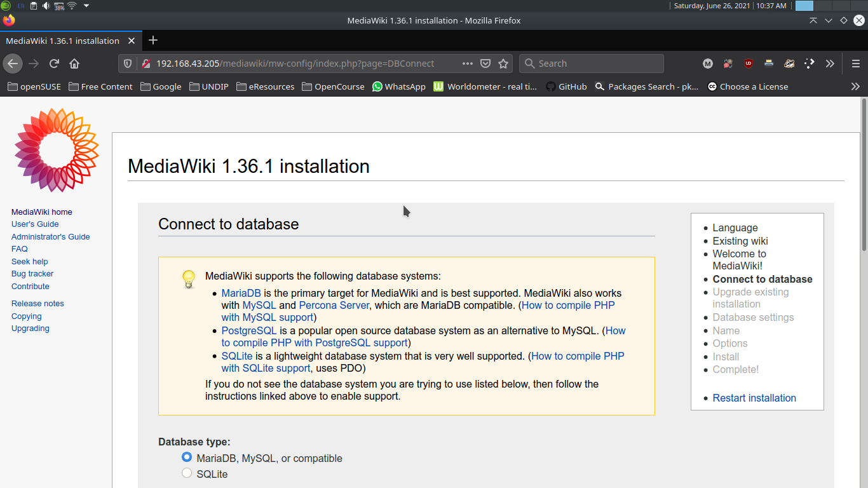The image size is (868, 488).
Task: Open the dotted arrow extension icon
Action: pyautogui.click(x=810, y=64)
